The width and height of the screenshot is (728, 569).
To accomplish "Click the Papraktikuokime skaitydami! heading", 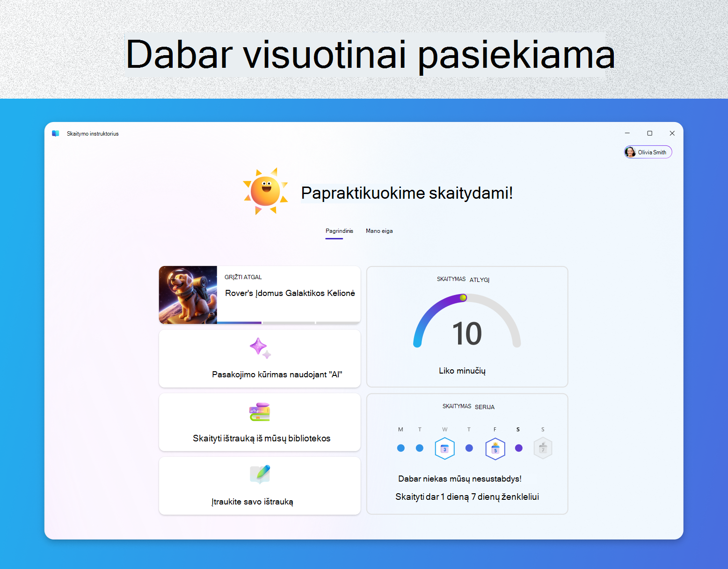I will pos(407,193).
